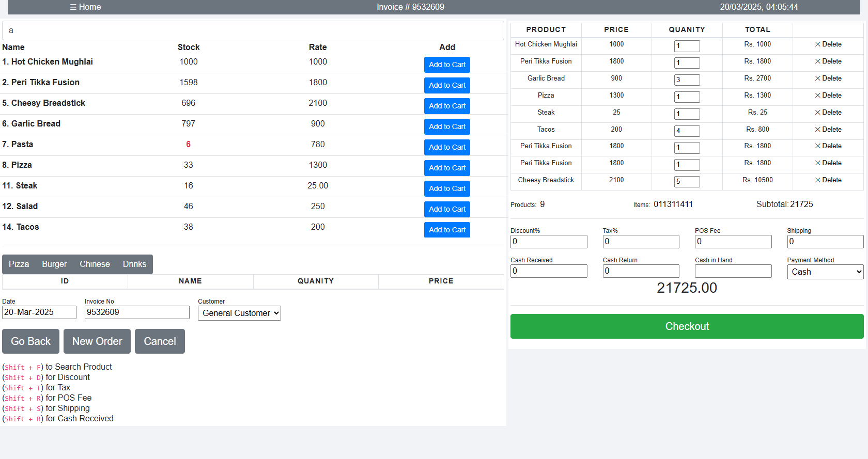
Task: Click the Invoice No input field
Action: coord(137,312)
